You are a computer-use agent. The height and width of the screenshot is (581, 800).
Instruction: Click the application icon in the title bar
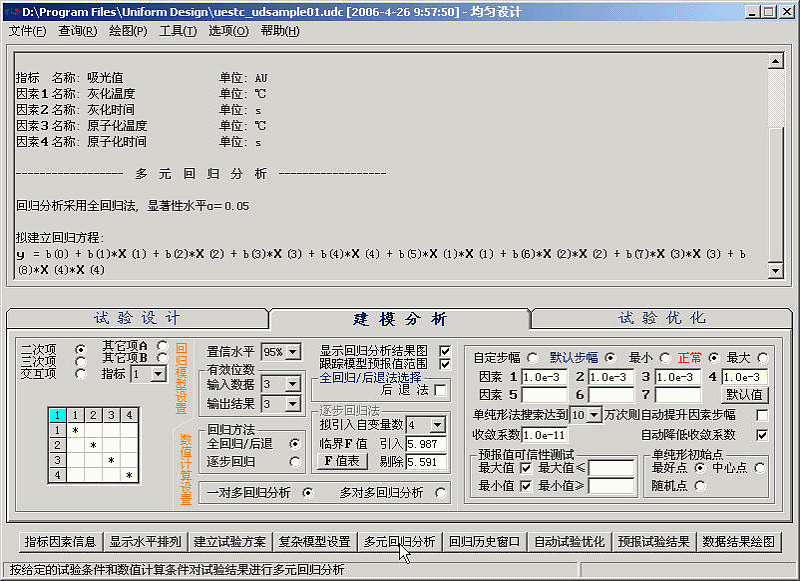click(x=12, y=11)
